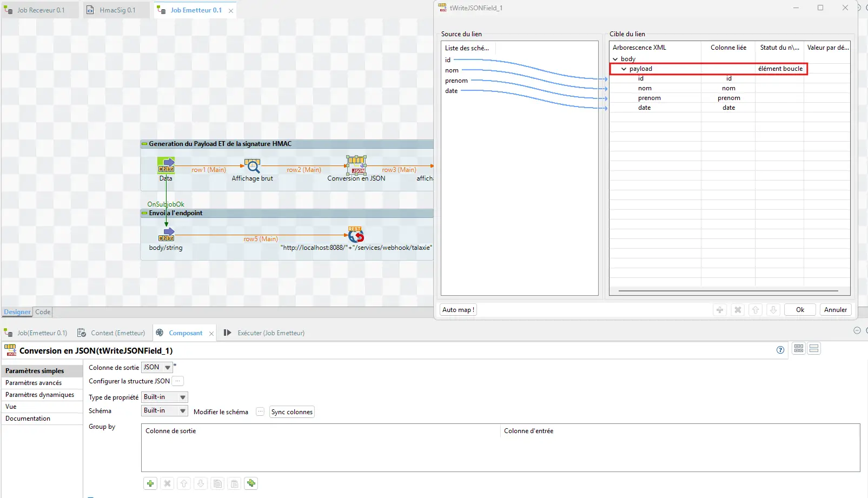868x498 pixels.
Task: Click the Data input component icon
Action: point(166,165)
